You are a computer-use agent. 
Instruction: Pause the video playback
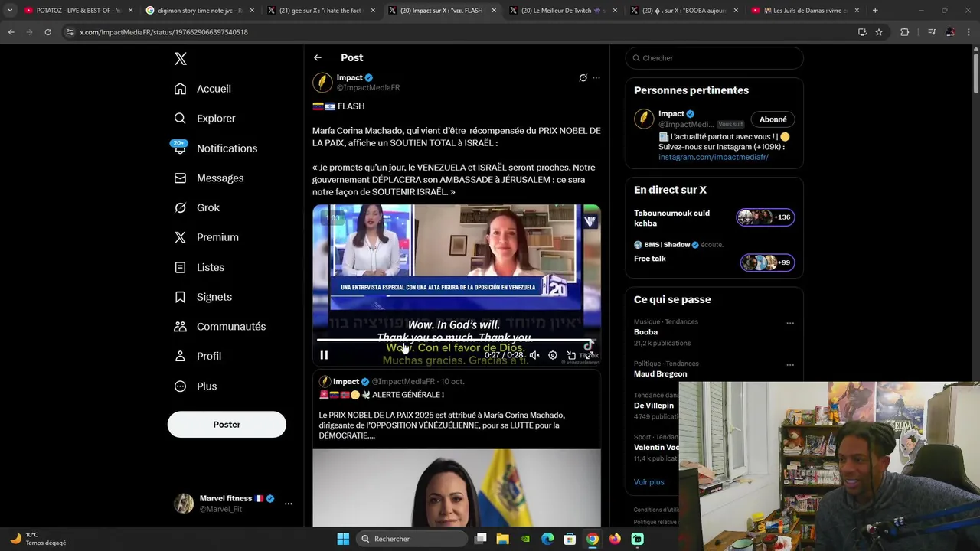pyautogui.click(x=324, y=355)
